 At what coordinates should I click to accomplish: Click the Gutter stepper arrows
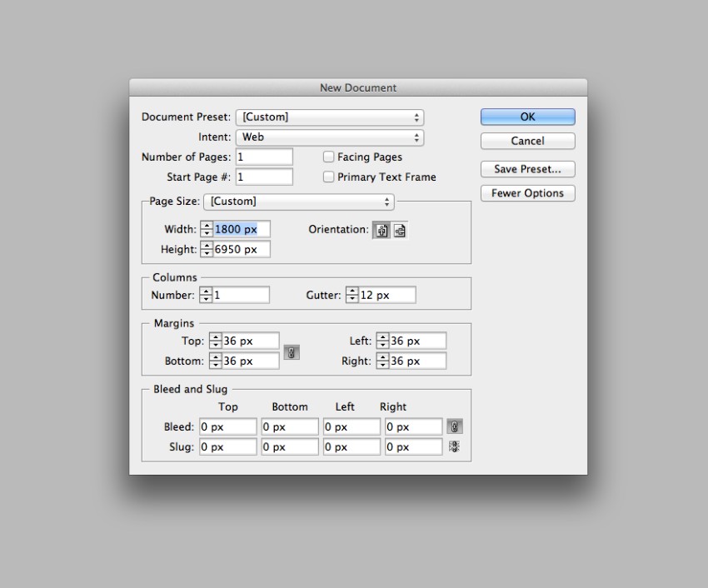point(352,295)
